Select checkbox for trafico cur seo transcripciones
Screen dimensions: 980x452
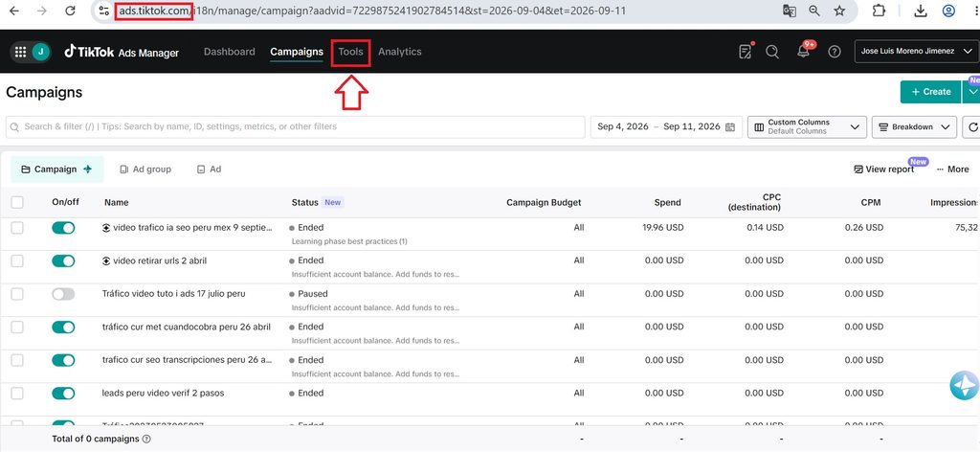[17, 360]
